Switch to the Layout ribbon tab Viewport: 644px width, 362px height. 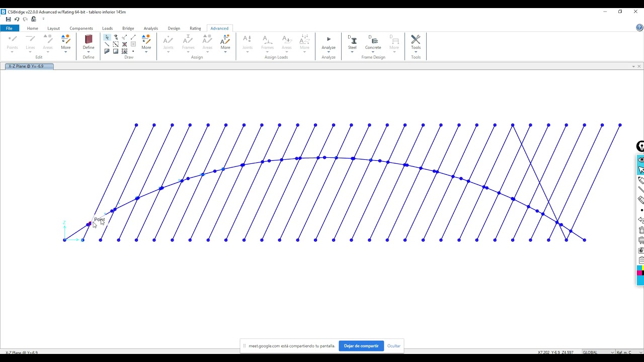53,28
